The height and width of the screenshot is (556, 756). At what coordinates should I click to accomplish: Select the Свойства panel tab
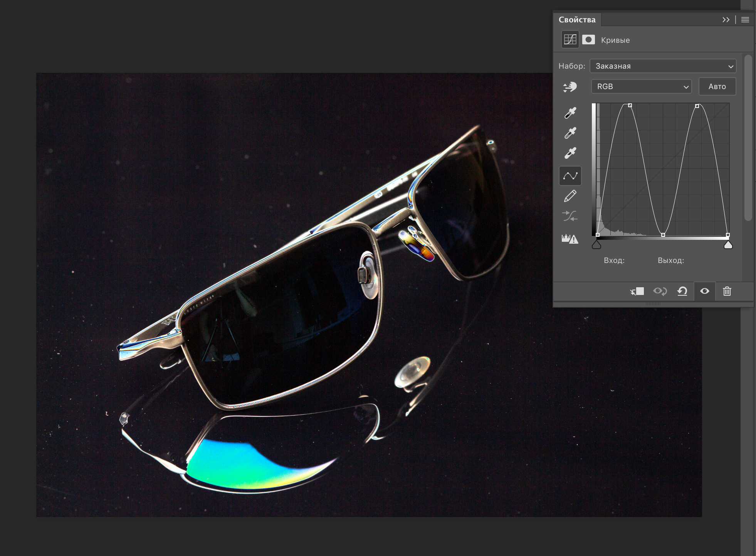tap(577, 20)
